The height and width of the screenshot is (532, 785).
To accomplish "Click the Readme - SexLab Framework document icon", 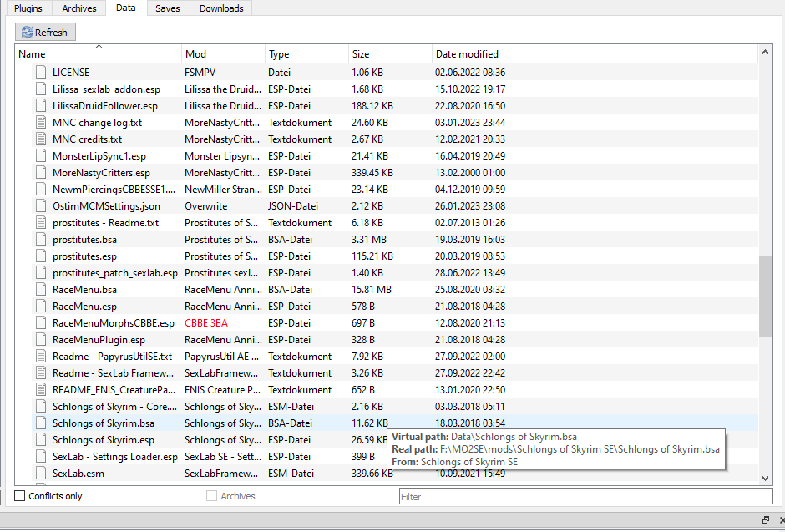I will (x=41, y=372).
